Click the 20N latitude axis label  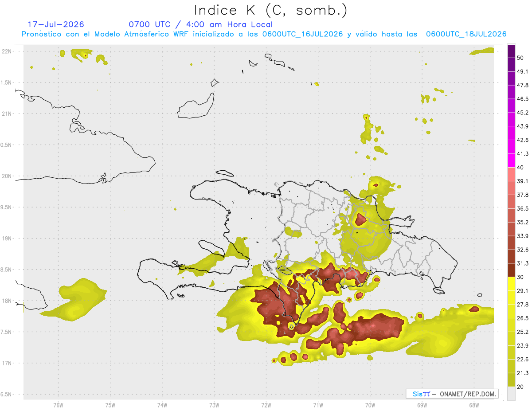(x=7, y=176)
